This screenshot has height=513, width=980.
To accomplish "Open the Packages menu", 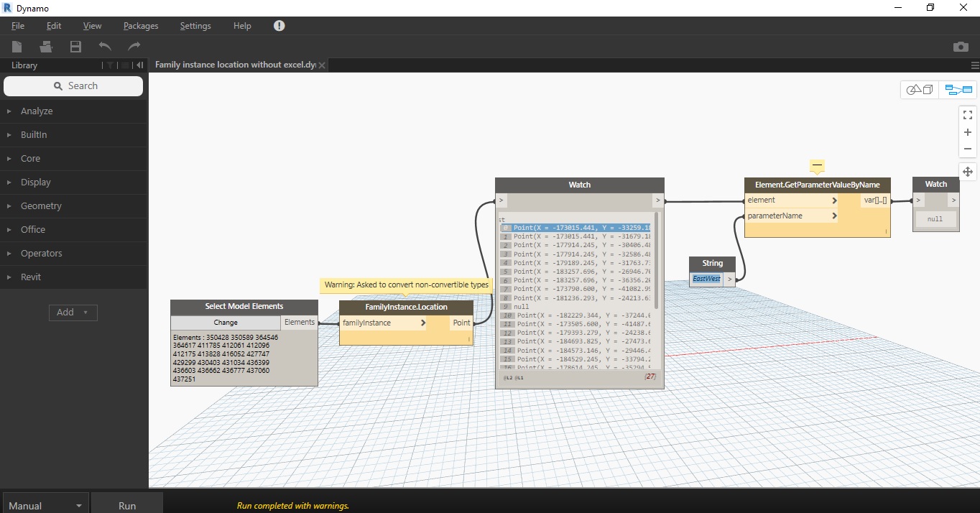I will 141,26.
